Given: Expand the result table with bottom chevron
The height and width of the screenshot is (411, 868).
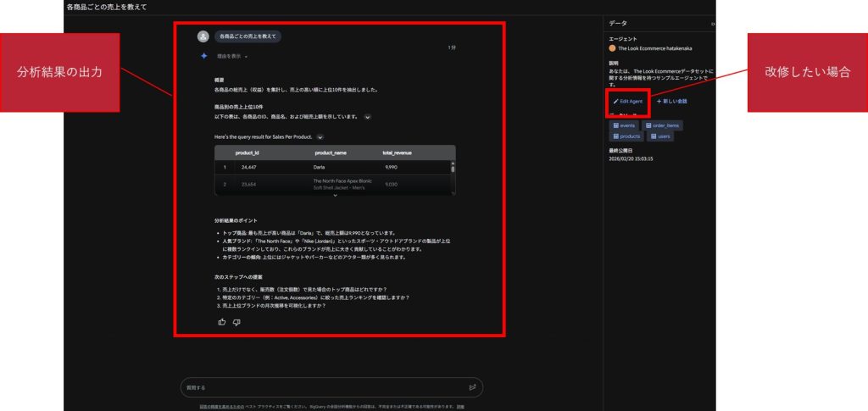Looking at the screenshot, I should tap(335, 195).
